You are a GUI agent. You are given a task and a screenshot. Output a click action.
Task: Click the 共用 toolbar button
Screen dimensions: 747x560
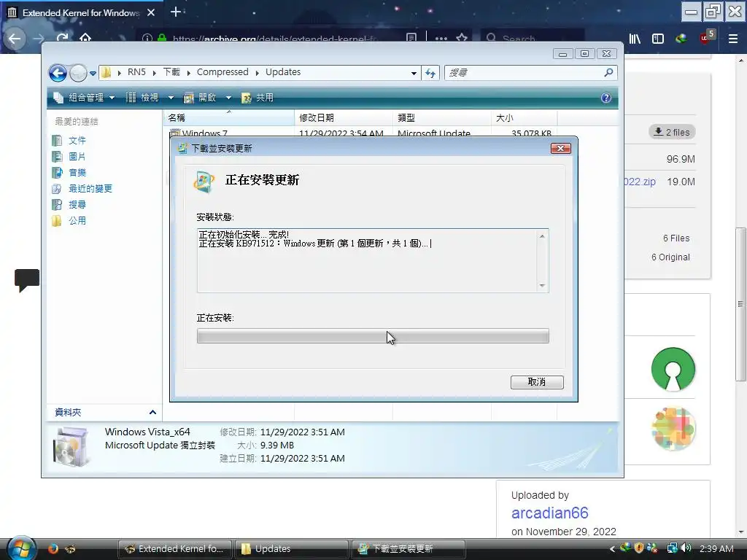(258, 98)
